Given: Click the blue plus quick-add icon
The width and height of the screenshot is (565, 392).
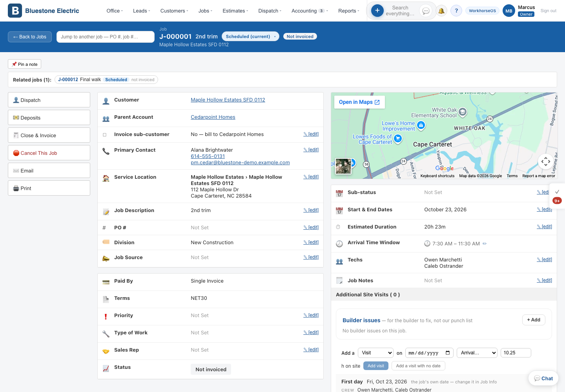Looking at the screenshot, I should pyautogui.click(x=377, y=11).
